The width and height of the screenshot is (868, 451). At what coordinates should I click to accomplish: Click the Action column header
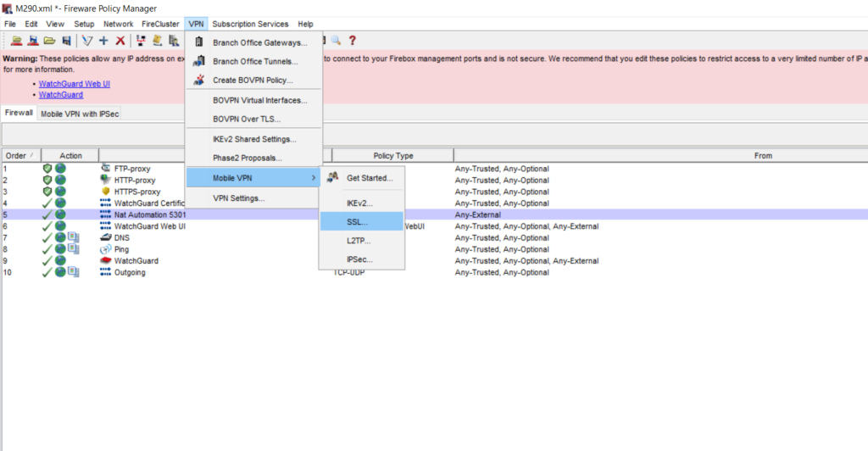point(70,155)
